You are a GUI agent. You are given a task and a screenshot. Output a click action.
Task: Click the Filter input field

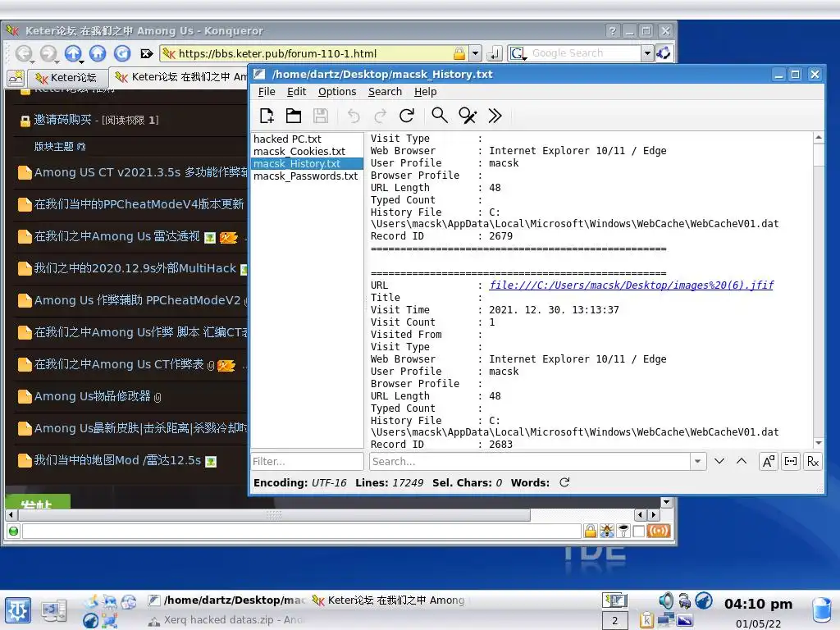[307, 461]
